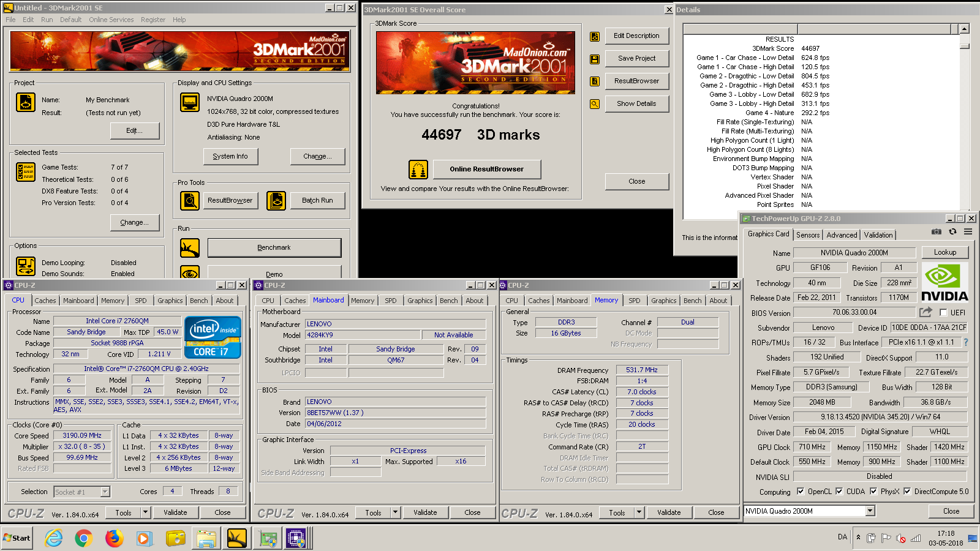Viewport: 980px width, 551px height.
Task: Open the Online Services menu
Action: (111, 20)
